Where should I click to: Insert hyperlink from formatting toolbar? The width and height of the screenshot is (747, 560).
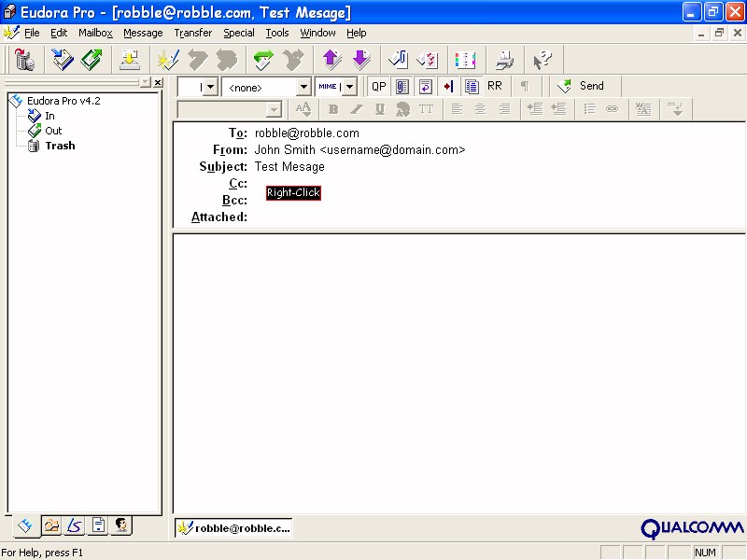coord(613,109)
